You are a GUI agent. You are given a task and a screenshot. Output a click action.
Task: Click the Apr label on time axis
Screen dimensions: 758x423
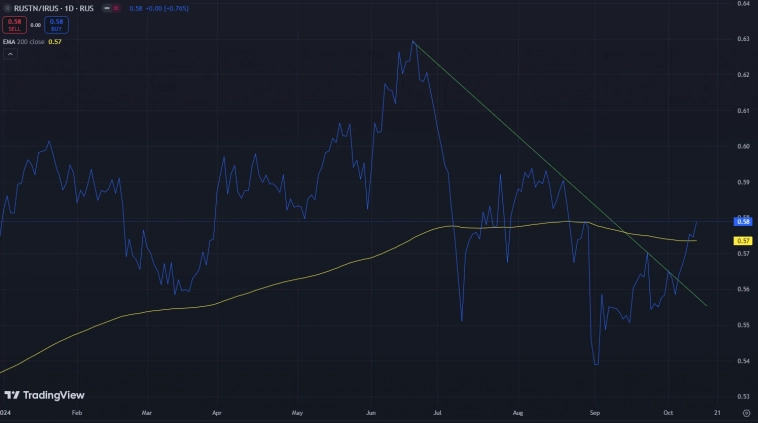(217, 411)
